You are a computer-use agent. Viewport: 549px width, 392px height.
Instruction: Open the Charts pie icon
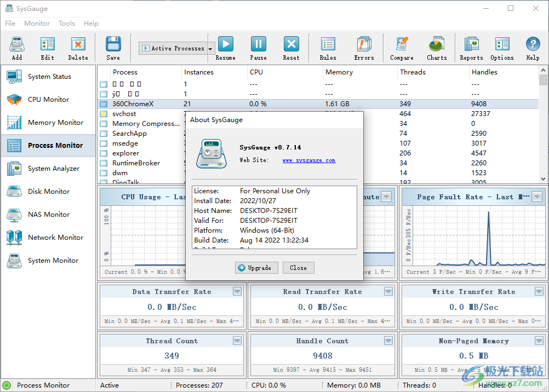pos(437,44)
